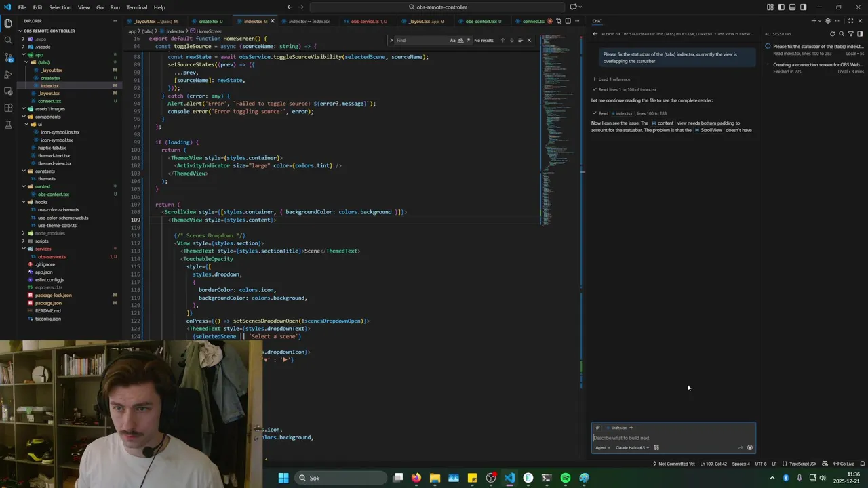This screenshot has height=488, width=868.
Task: Click Go Live in status bar
Action: [844, 464]
